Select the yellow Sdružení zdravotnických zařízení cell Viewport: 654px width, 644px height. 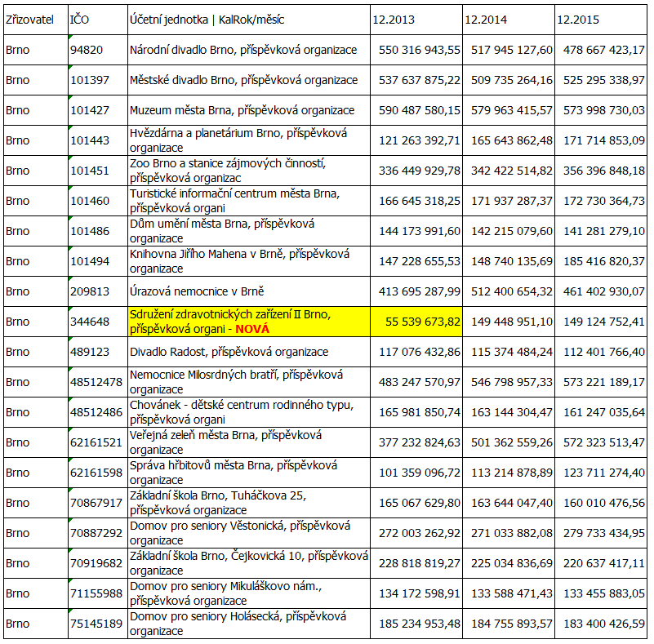click(x=249, y=322)
